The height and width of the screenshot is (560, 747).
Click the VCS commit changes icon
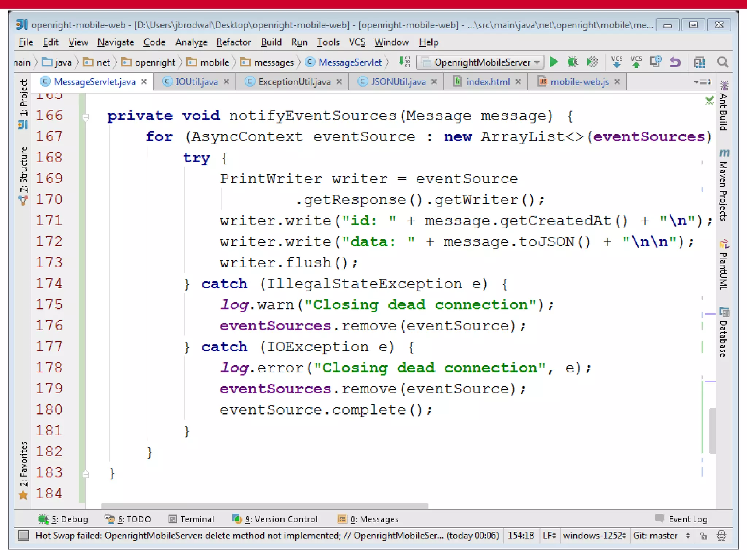click(636, 62)
